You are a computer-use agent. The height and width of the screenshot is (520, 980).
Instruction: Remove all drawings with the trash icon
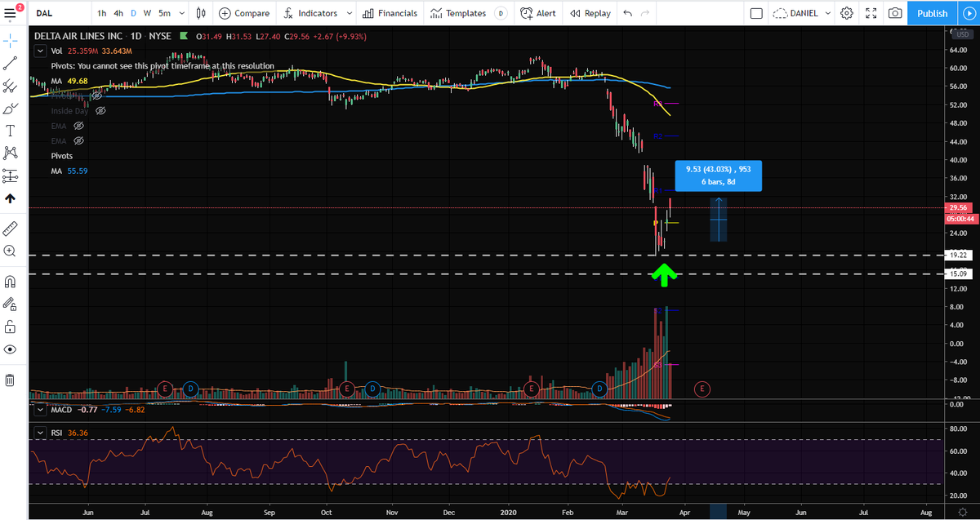pos(11,380)
